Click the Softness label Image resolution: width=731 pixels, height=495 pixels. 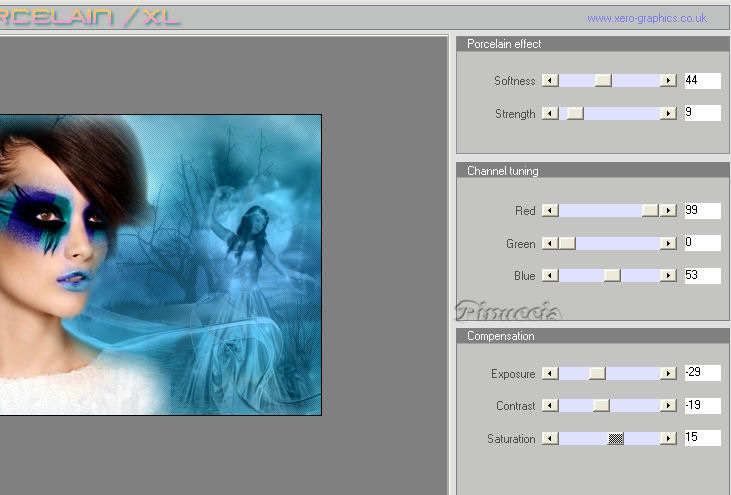[x=515, y=81]
